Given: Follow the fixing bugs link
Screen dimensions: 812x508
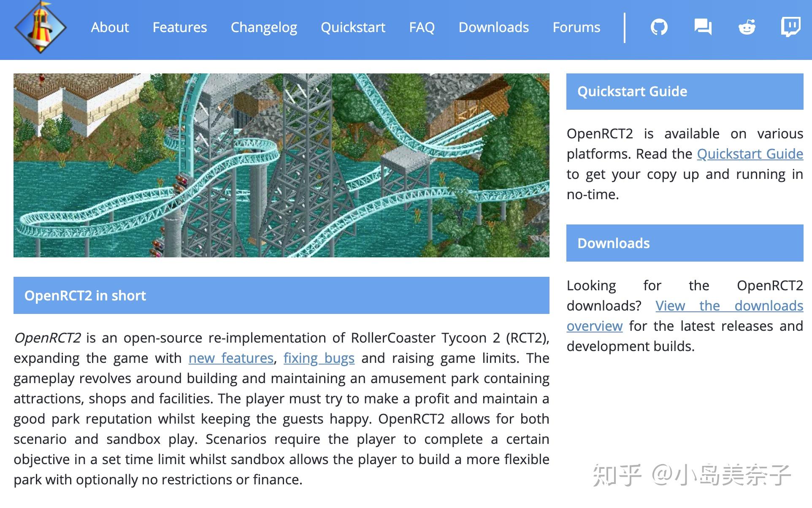Looking at the screenshot, I should point(319,358).
